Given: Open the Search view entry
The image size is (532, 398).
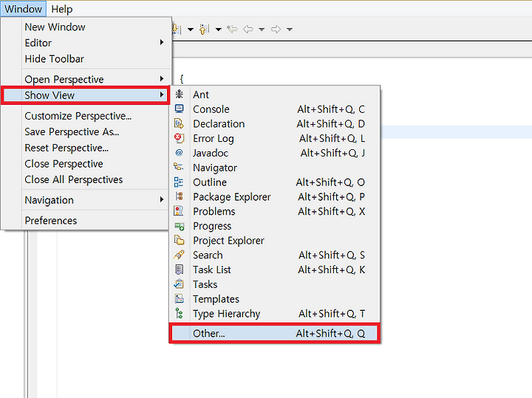Looking at the screenshot, I should (274, 255).
